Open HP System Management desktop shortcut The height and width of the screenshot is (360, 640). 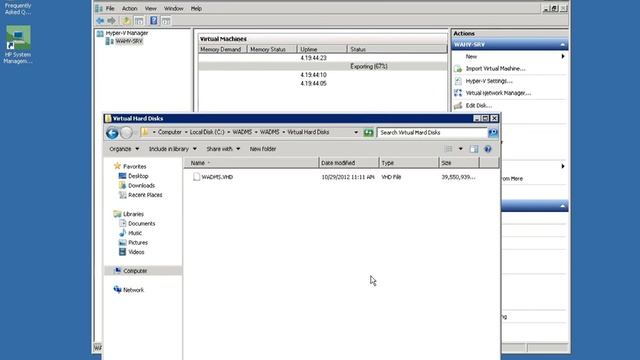(x=18, y=45)
